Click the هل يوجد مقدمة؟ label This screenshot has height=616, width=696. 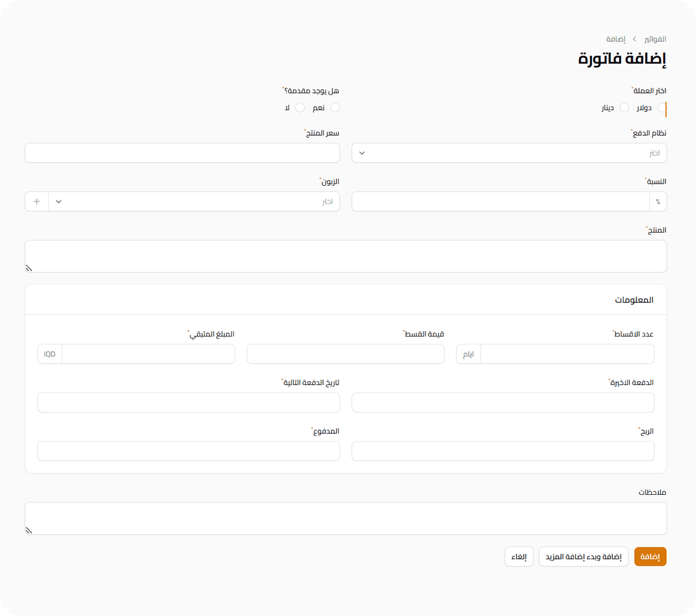tap(311, 90)
